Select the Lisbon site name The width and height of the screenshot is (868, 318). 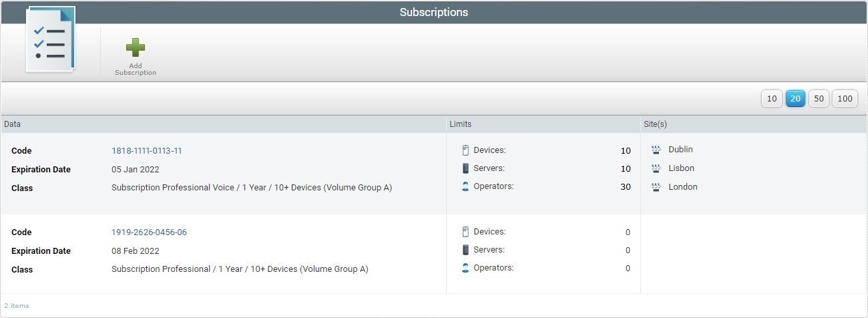(x=681, y=168)
